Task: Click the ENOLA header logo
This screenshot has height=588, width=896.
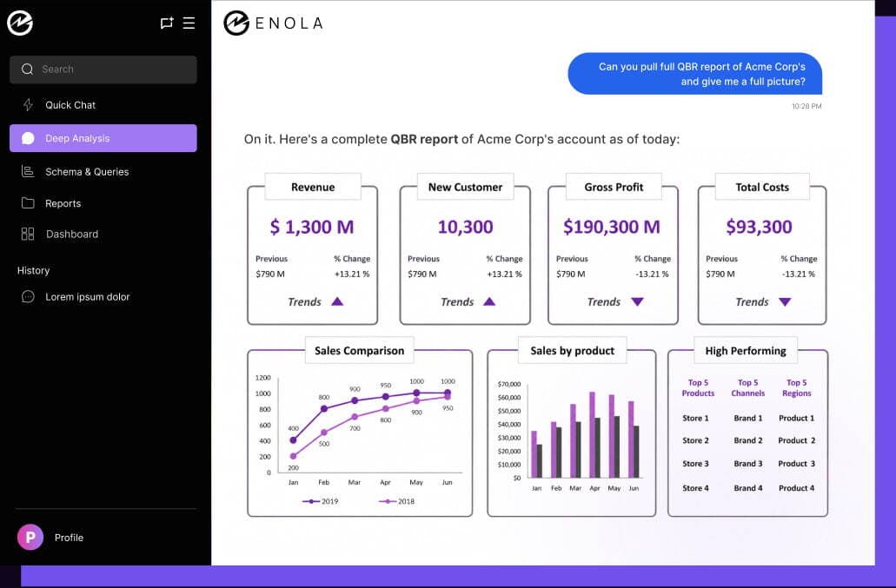Action: coord(273,23)
